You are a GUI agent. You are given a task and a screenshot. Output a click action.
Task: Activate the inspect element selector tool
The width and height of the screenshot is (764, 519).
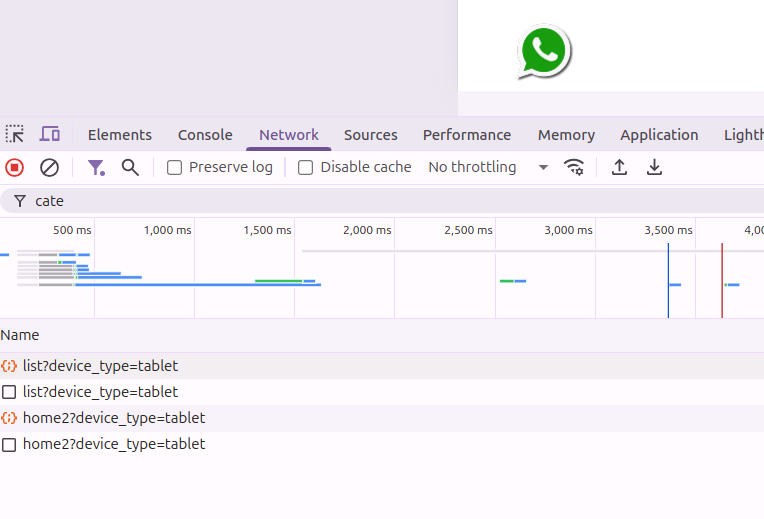click(15, 134)
